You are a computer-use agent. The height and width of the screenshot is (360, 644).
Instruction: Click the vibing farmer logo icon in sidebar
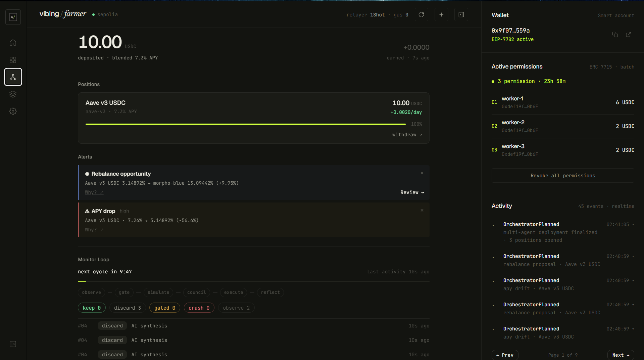coord(13,17)
